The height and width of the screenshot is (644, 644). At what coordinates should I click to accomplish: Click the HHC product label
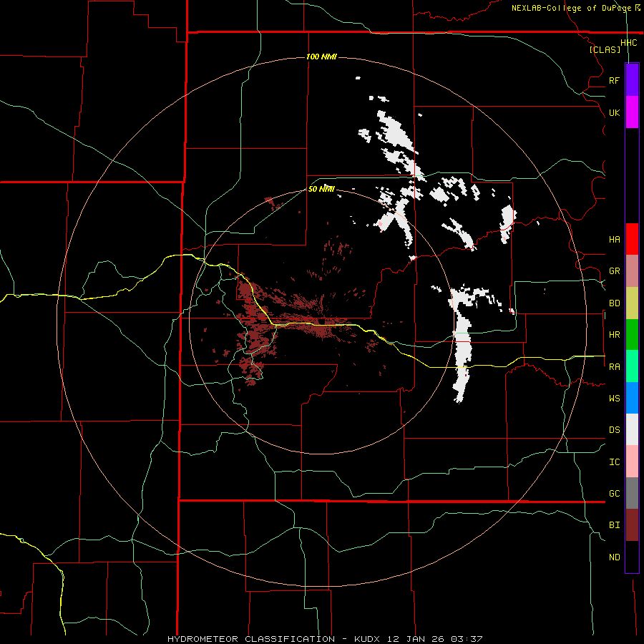(628, 43)
